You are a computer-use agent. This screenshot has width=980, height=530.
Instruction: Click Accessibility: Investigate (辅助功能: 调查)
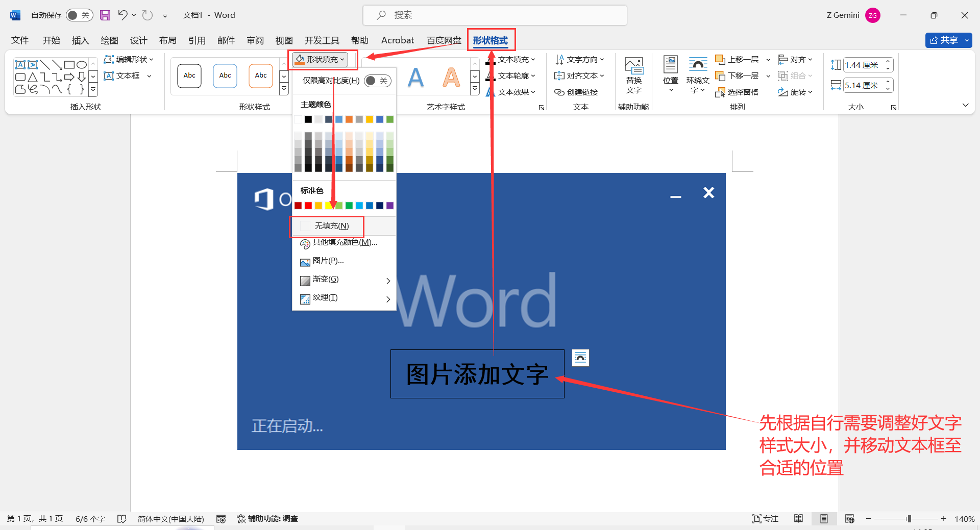click(267, 519)
